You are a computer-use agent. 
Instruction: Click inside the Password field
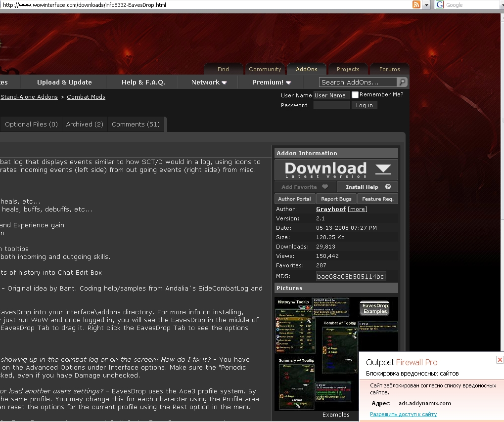[331, 105]
